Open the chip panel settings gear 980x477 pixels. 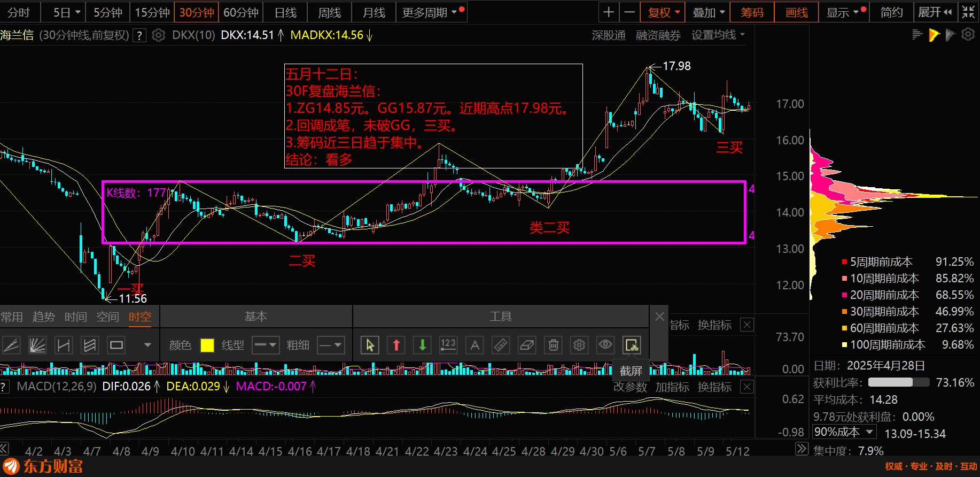(968, 35)
